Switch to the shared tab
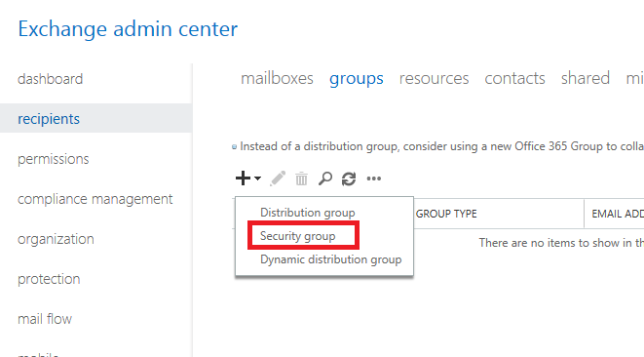The image size is (644, 357). [x=586, y=78]
